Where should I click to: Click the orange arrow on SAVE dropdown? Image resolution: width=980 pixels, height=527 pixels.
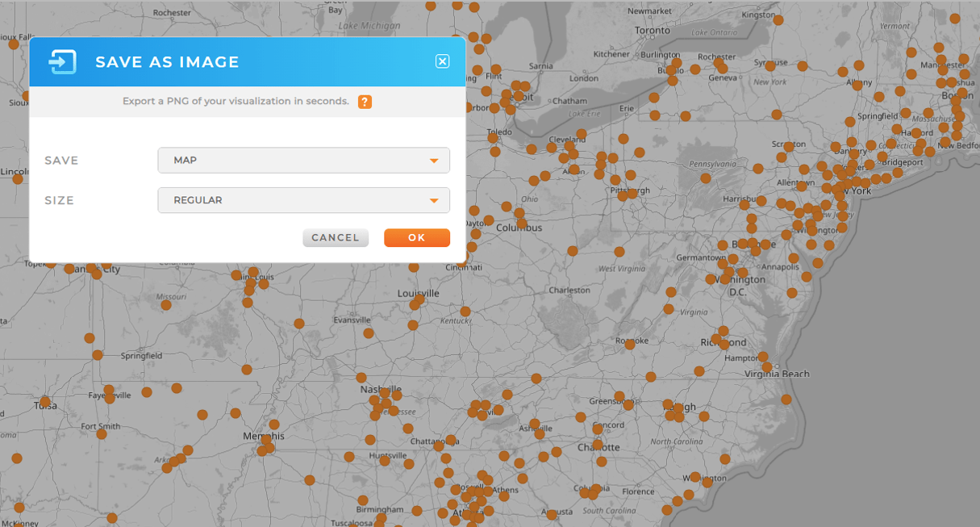click(434, 161)
